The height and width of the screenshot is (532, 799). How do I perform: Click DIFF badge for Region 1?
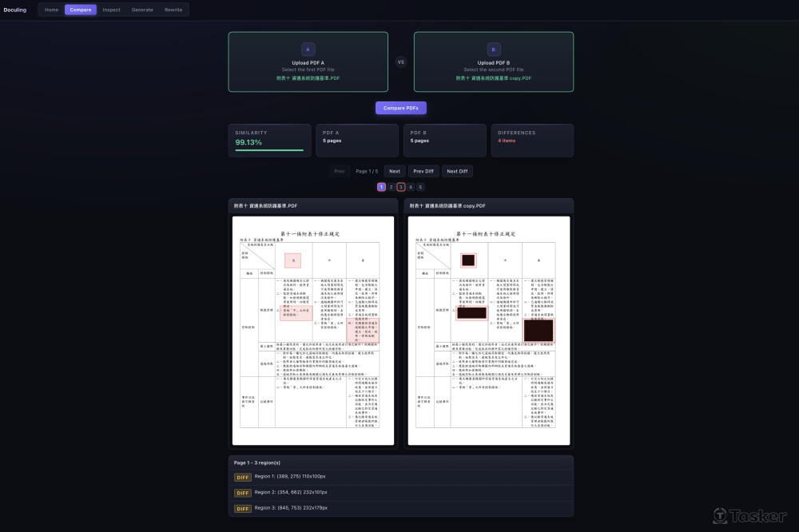(x=242, y=477)
